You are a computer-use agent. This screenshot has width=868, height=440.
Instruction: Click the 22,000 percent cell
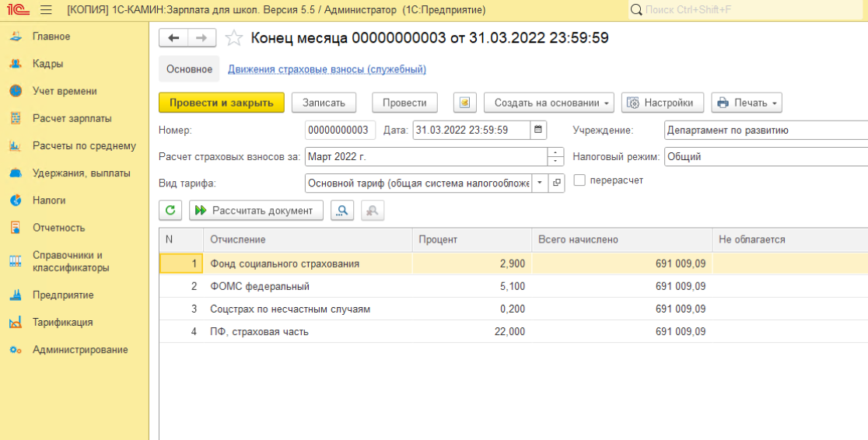click(x=472, y=331)
